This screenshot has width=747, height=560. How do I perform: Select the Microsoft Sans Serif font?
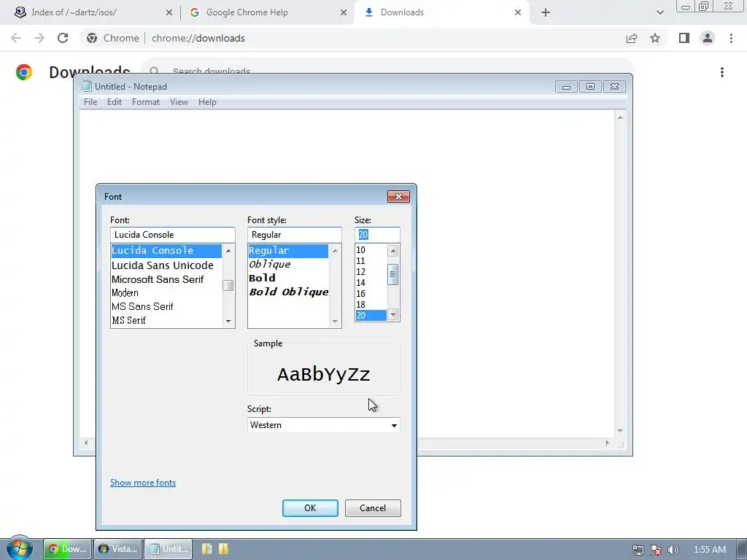[166, 279]
